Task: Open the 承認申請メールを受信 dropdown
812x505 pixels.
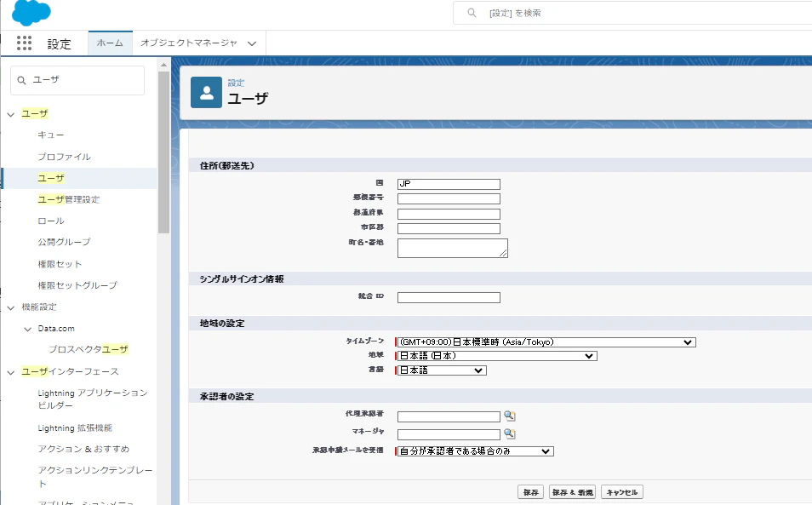Action: [476, 451]
